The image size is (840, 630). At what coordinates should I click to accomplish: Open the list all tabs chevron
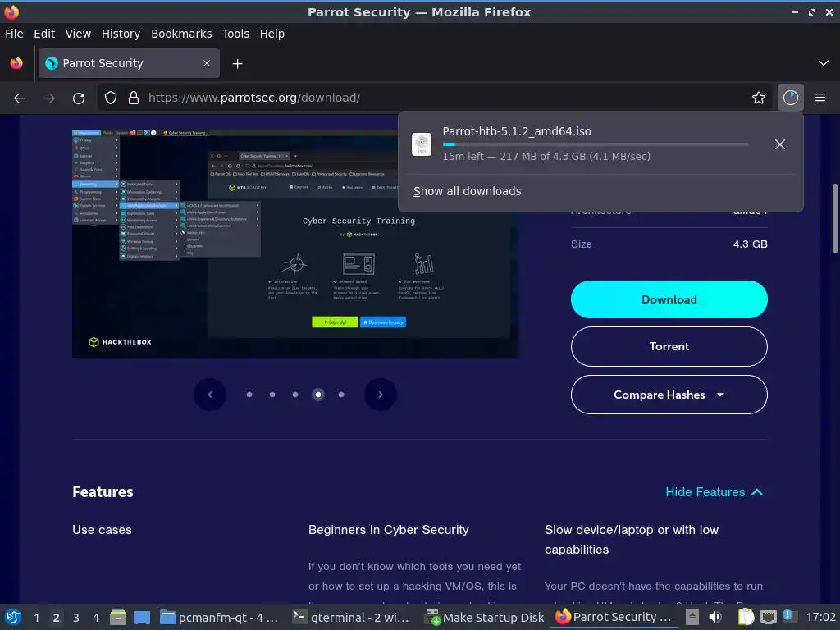point(823,63)
